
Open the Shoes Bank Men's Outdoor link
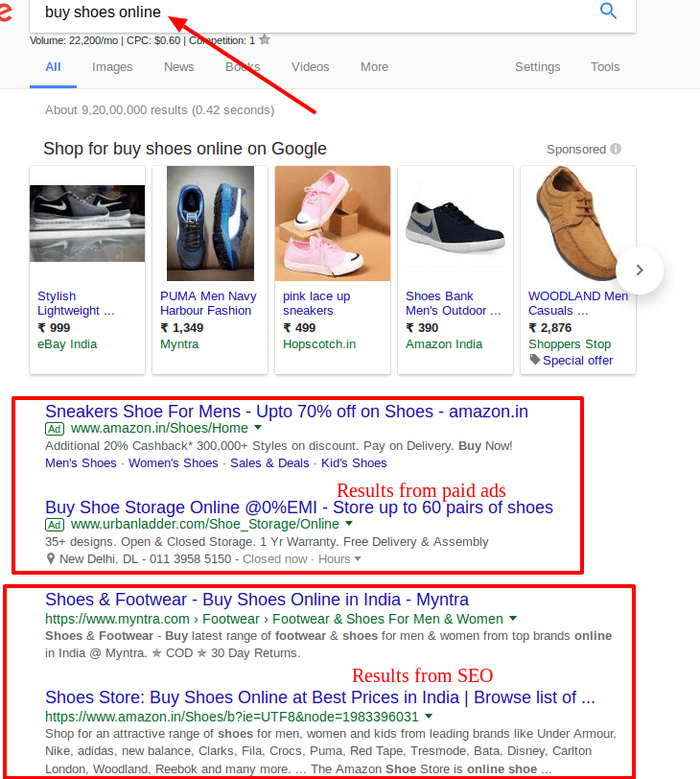pyautogui.click(x=454, y=303)
